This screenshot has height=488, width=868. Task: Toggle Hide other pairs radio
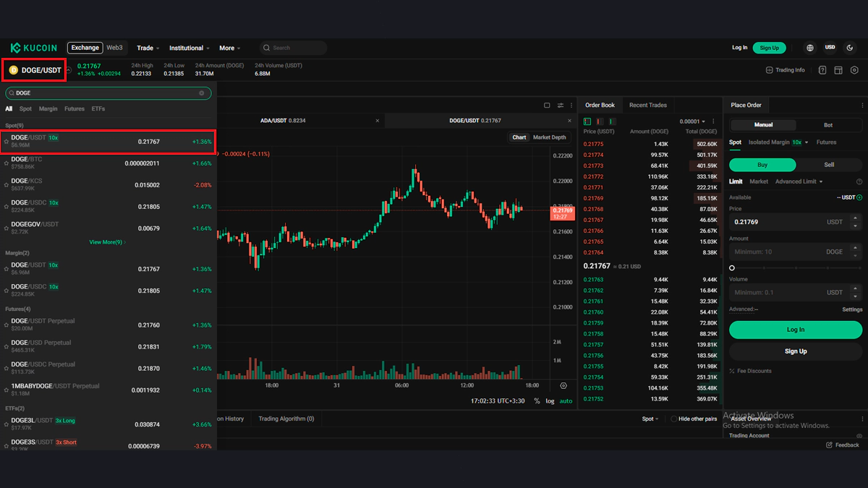[674, 419]
